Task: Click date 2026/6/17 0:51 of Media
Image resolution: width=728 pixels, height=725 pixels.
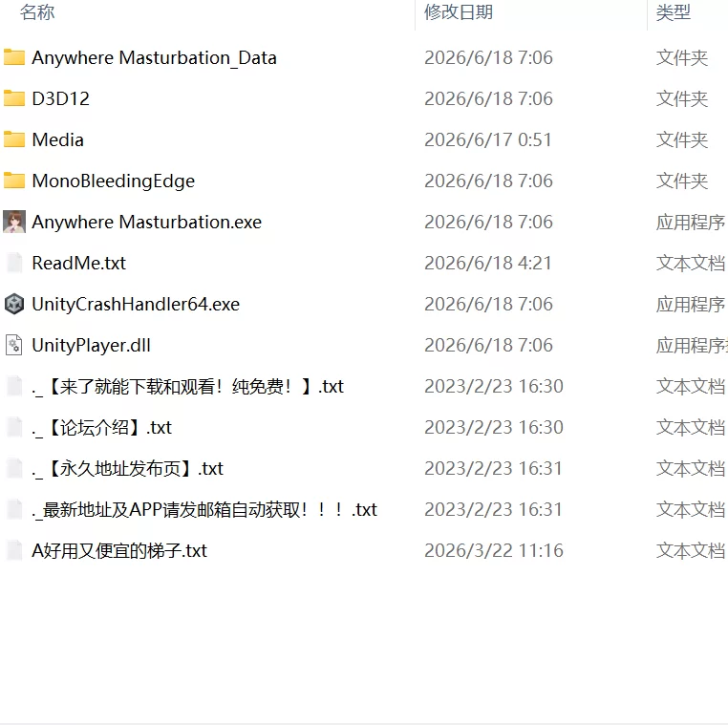Action: point(488,139)
